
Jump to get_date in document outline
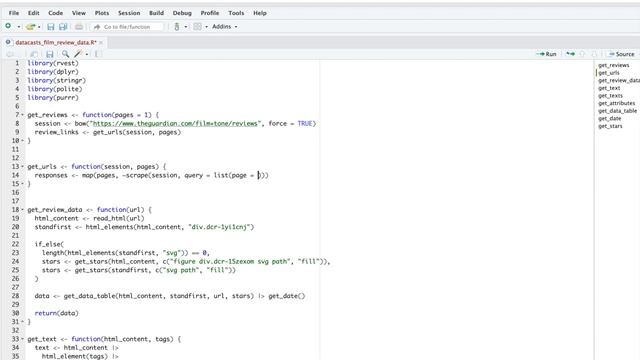click(x=609, y=118)
